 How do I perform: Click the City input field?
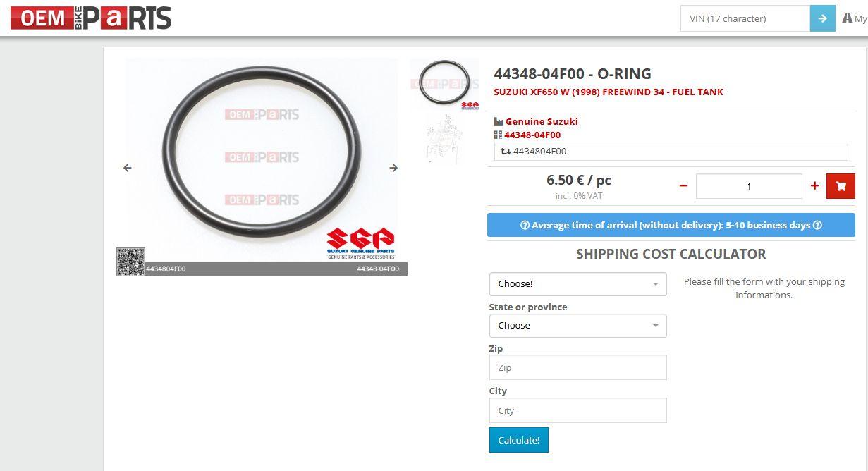click(x=577, y=410)
